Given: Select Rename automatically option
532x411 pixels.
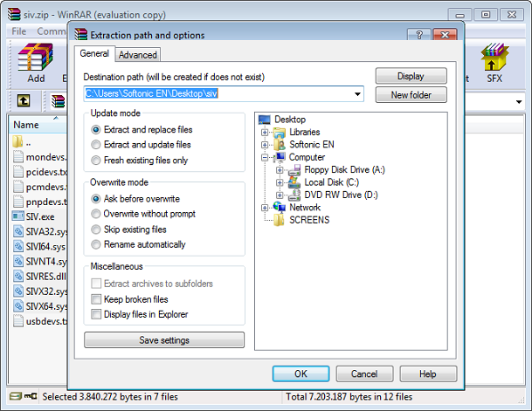Looking at the screenshot, I should tap(96, 244).
